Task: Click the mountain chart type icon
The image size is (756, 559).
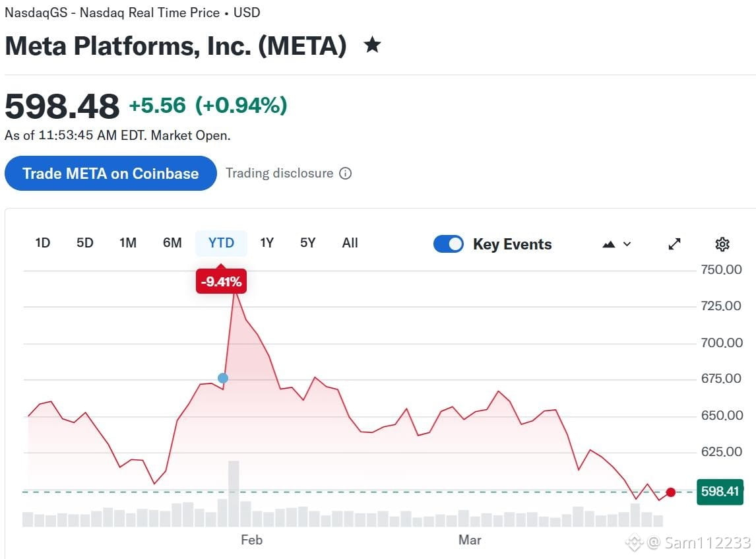Action: (x=609, y=244)
